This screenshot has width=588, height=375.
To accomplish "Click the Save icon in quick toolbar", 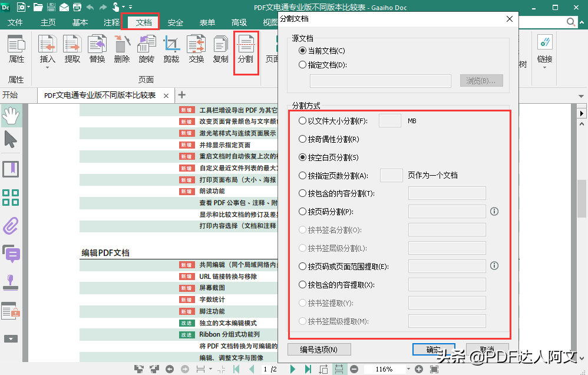I will pyautogui.click(x=51, y=6).
